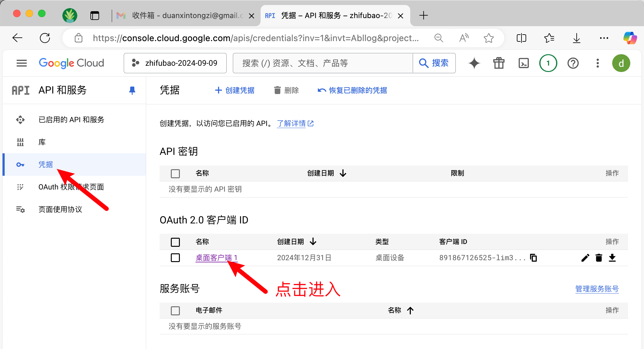Viewport: 644px width, 349px height.
Task: Delete 桌面客户端 1 using trash icon
Action: (x=599, y=258)
